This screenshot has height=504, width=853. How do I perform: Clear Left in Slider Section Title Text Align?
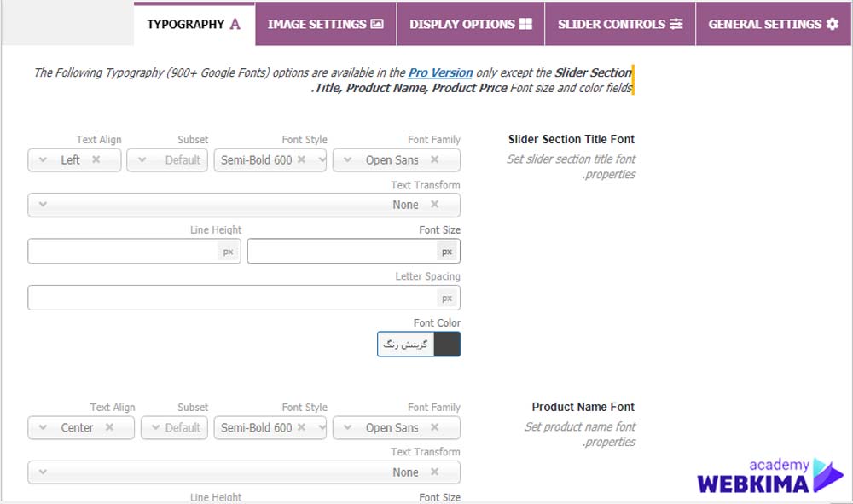click(96, 159)
